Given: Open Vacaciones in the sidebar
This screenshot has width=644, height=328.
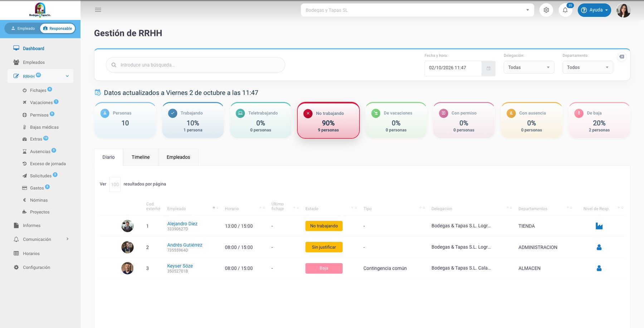Looking at the screenshot, I should pyautogui.click(x=41, y=103).
